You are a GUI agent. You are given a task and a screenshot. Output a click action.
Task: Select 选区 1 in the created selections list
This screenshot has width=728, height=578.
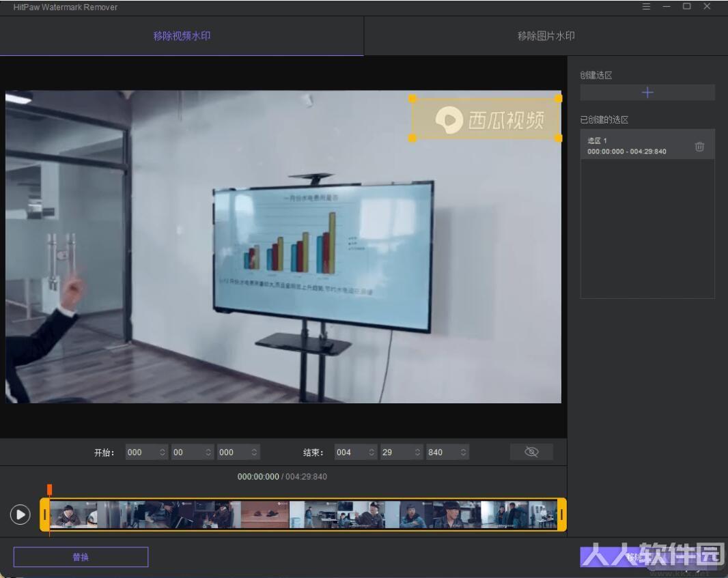pos(647,145)
